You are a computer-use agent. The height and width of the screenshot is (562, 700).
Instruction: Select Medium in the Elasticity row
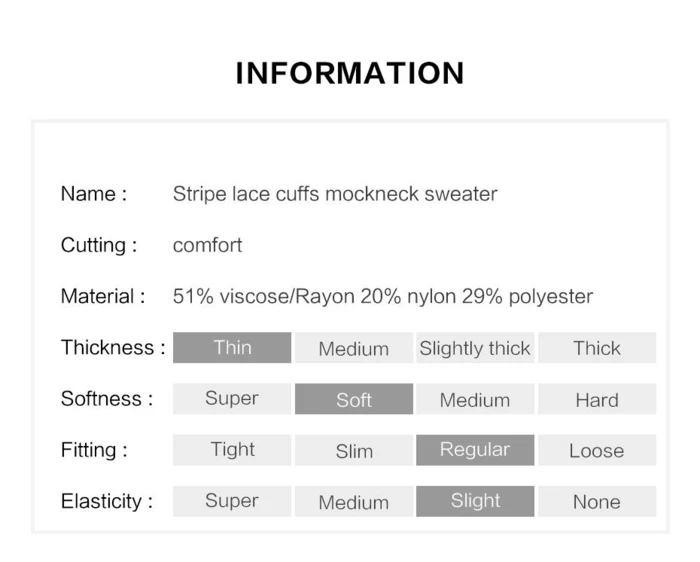click(x=354, y=501)
